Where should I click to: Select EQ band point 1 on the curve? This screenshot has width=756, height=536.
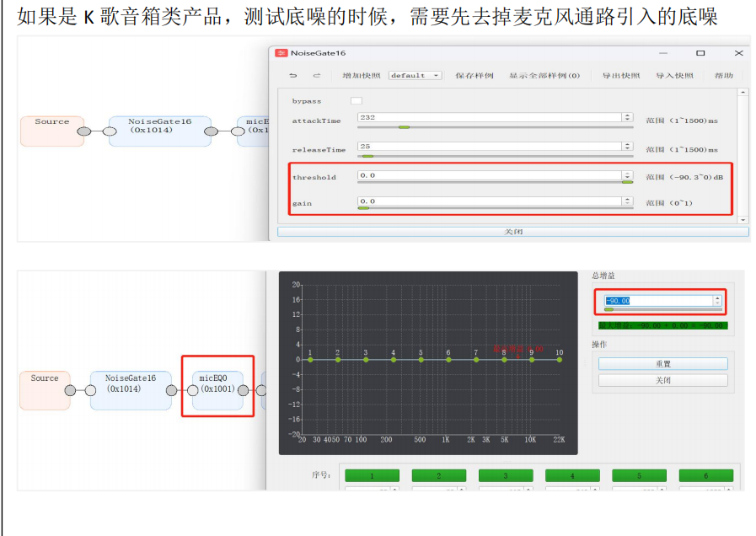coord(310,360)
